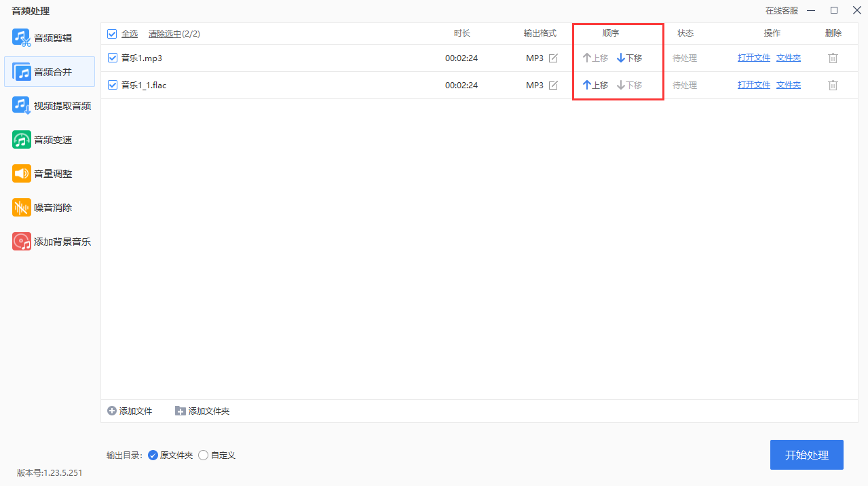
Task: Select 自定义 output directory option
Action: (217, 455)
